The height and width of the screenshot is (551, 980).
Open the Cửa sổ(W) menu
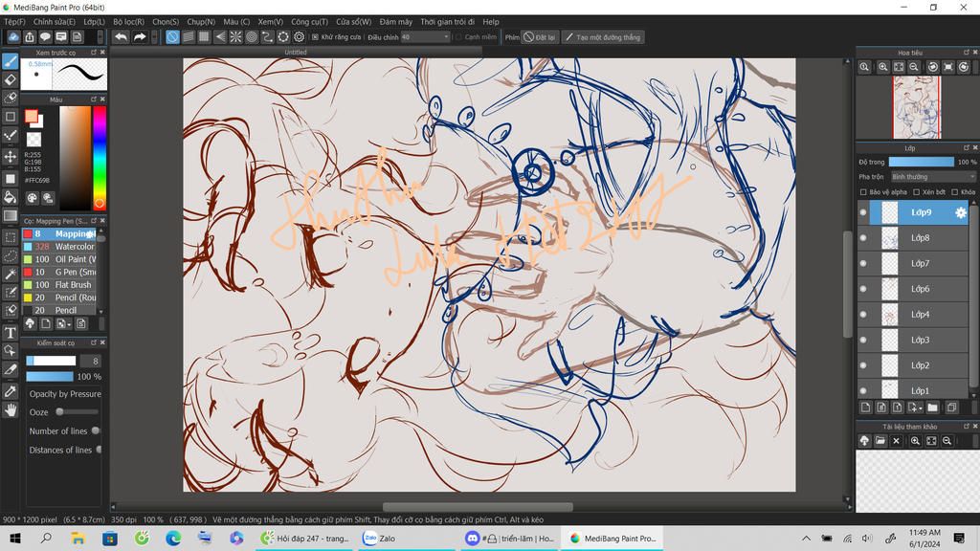(354, 21)
